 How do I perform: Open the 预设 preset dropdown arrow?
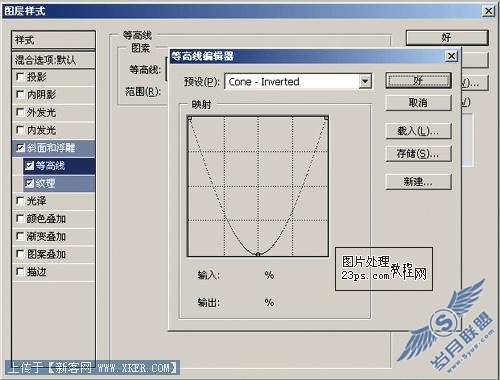pos(365,81)
